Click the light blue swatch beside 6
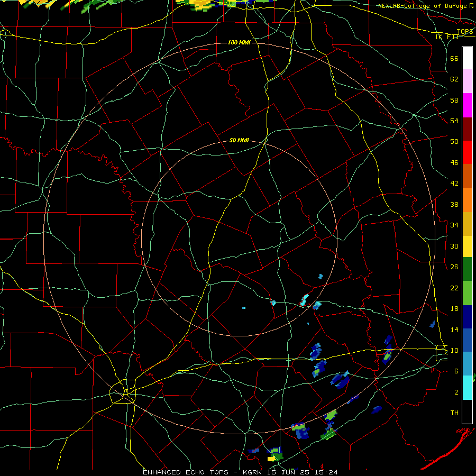Image resolution: width=476 pixels, height=476 pixels. click(467, 363)
